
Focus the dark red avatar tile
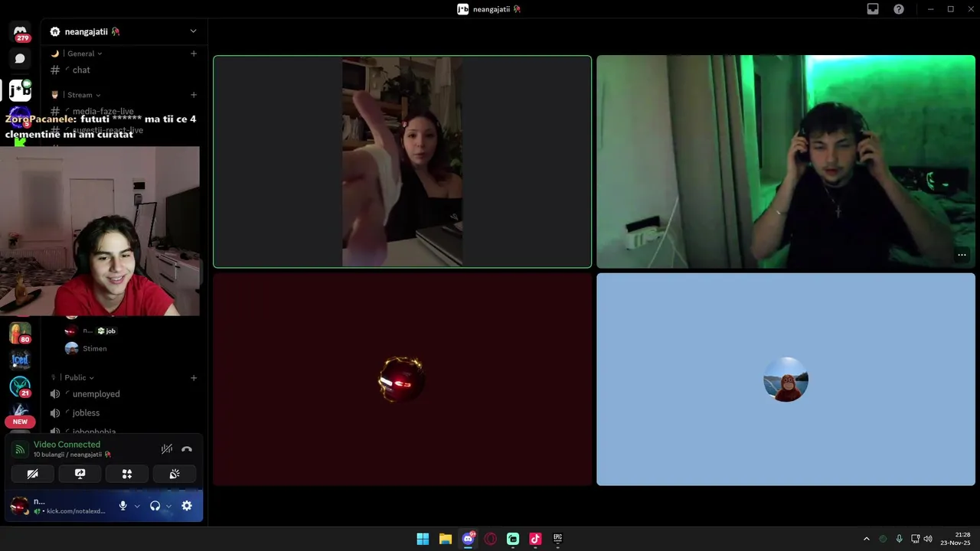402,380
